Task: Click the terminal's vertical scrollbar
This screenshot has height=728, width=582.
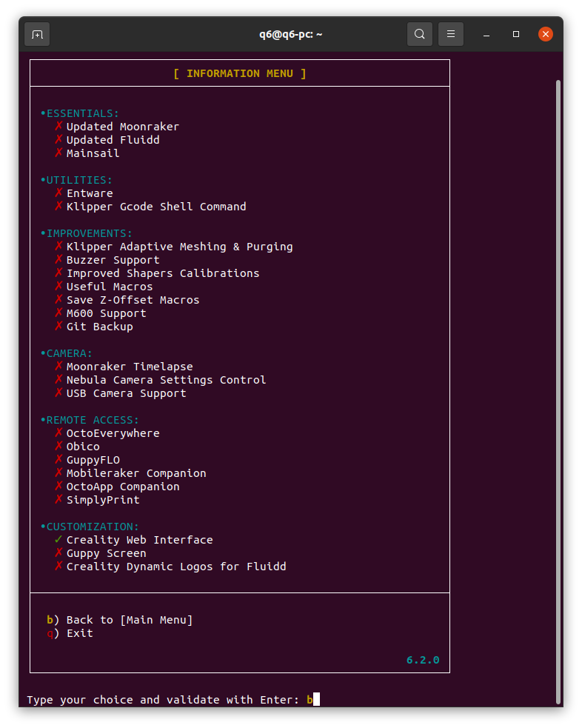Action: point(558,370)
